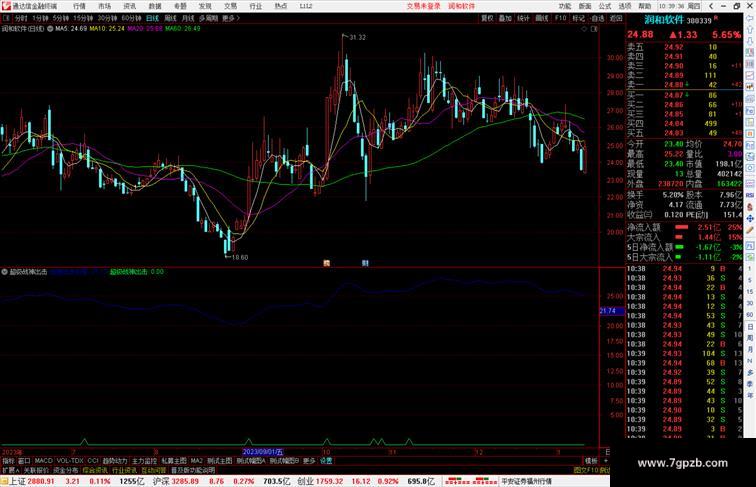756x487 pixels.
Task: Click the 返回 back button
Action: click(x=616, y=18)
